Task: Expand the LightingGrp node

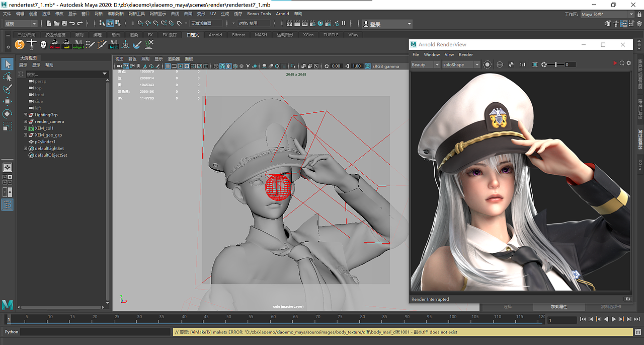Action: tap(25, 115)
